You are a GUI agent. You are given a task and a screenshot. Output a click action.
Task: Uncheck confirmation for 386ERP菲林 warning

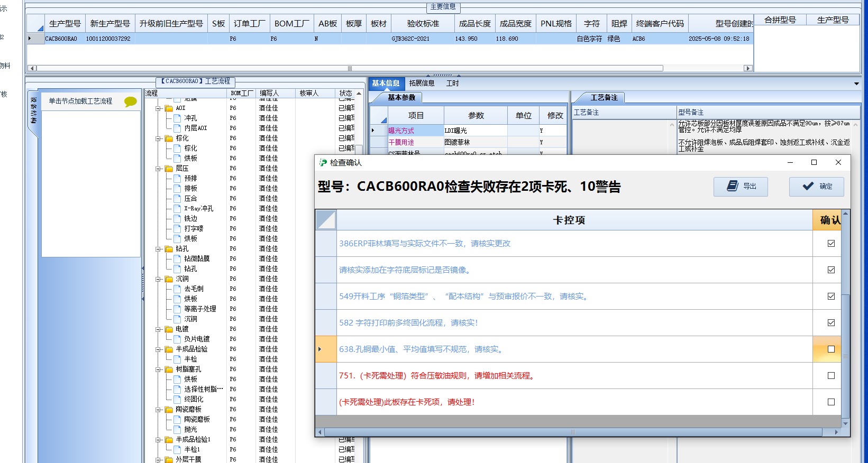tap(831, 244)
